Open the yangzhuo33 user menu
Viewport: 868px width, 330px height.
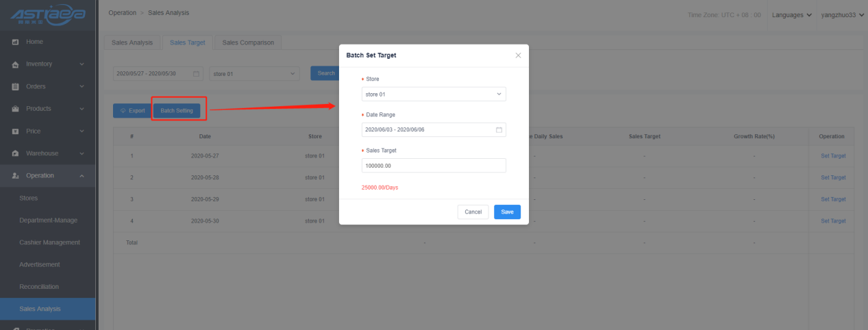point(841,14)
